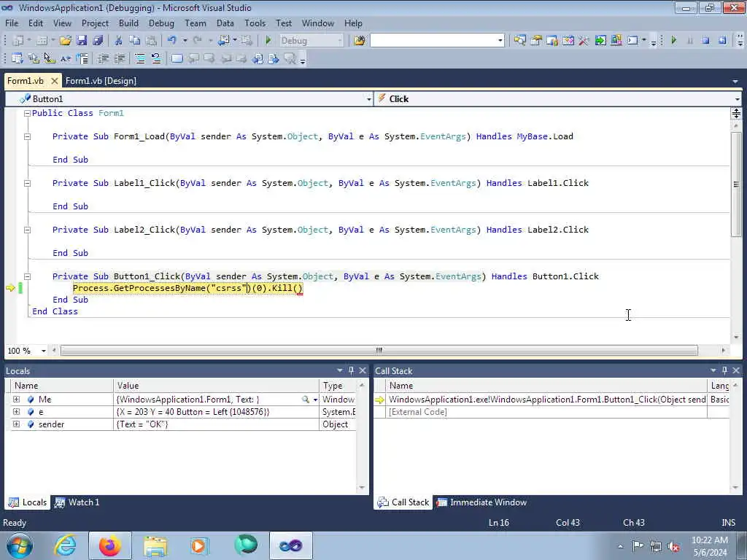Click the muted volume tray icon
747x560 pixels.
coord(673,546)
